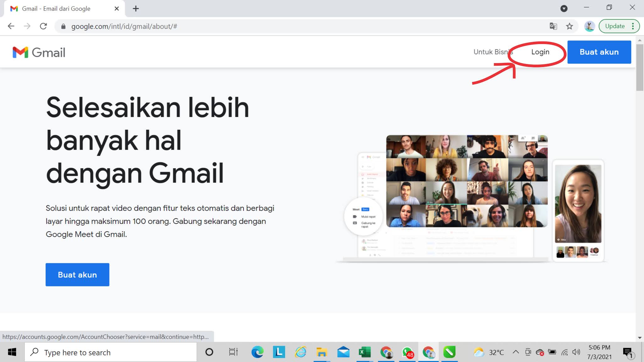Click the page vertical scrollbar thumb

tap(640, 68)
